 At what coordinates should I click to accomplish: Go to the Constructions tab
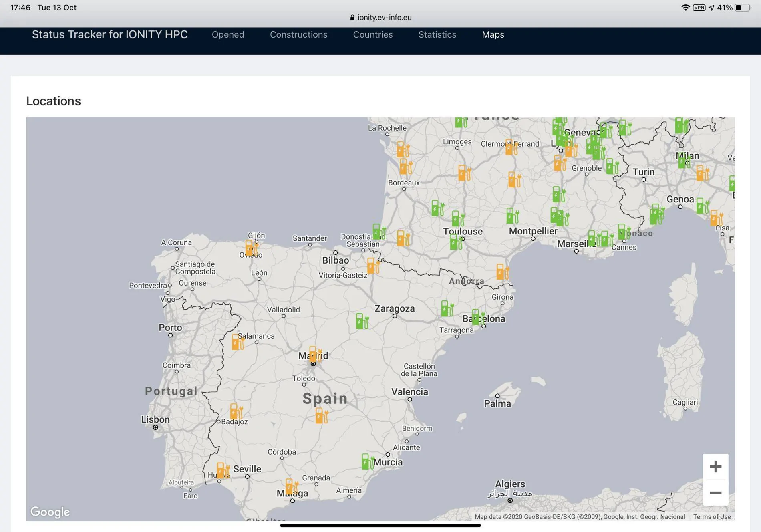tap(298, 35)
